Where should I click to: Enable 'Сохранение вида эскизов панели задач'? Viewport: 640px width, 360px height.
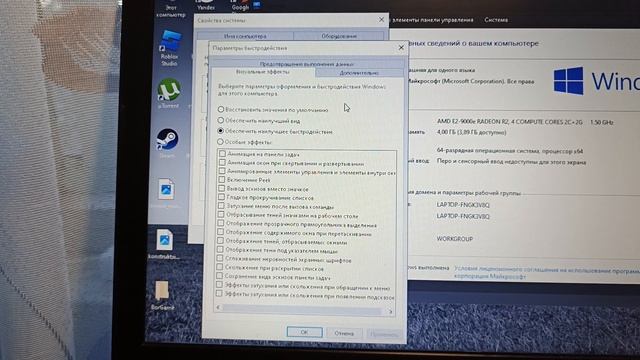pos(219,276)
